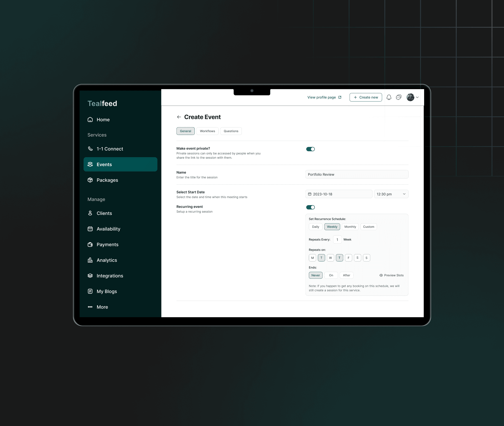Click the Create new button
504x426 pixels.
tap(366, 97)
